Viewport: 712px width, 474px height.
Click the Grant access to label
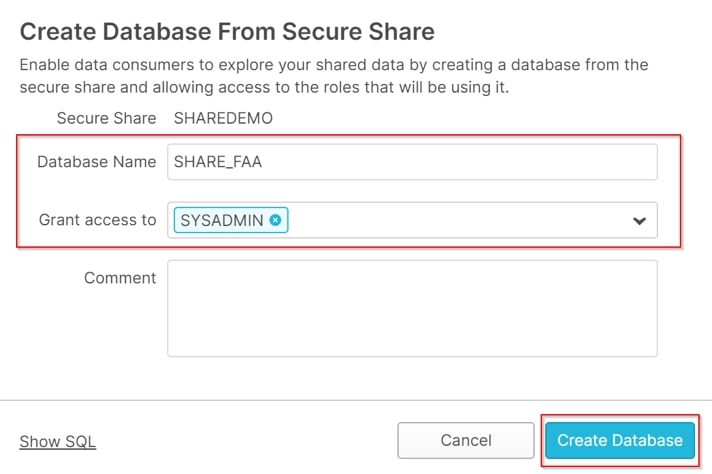(x=98, y=220)
